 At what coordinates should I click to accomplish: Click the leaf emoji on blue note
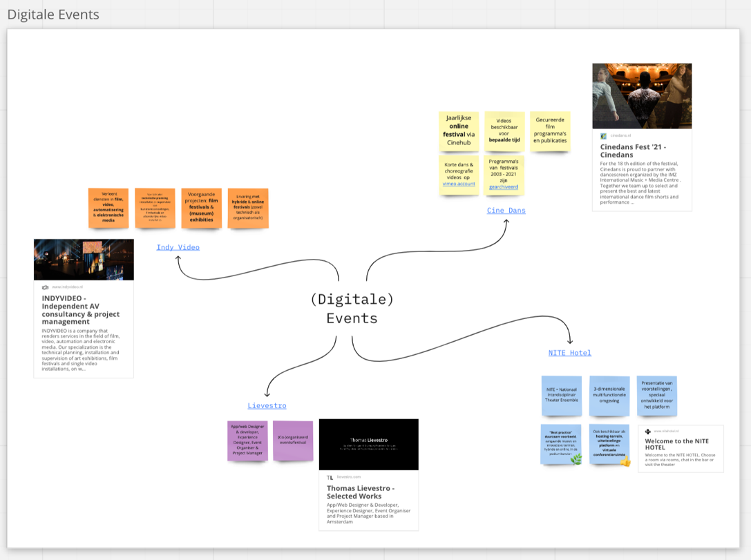pos(576,459)
